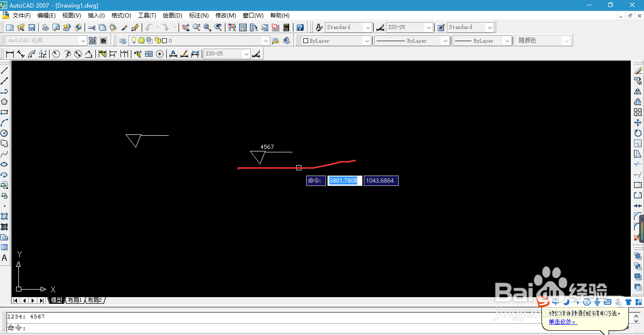
Task: Click the Angular dimension tool
Action: point(88,54)
